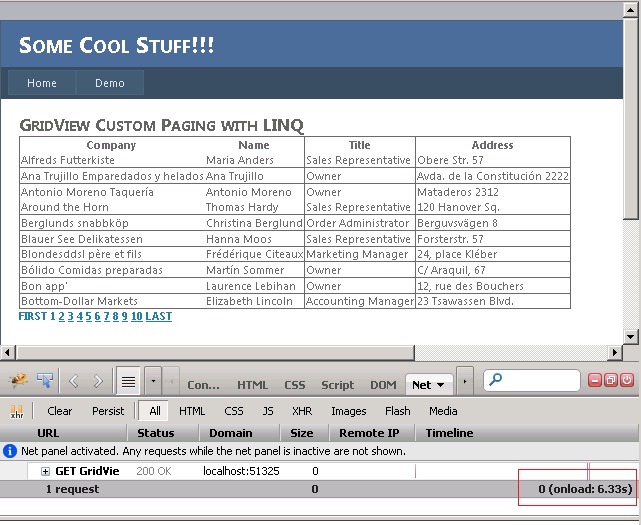
Task: Expand the GET GridVie request
Action: (x=45, y=471)
